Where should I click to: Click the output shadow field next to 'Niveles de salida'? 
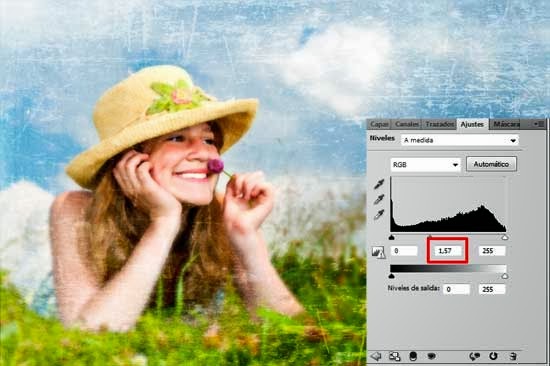click(x=456, y=290)
